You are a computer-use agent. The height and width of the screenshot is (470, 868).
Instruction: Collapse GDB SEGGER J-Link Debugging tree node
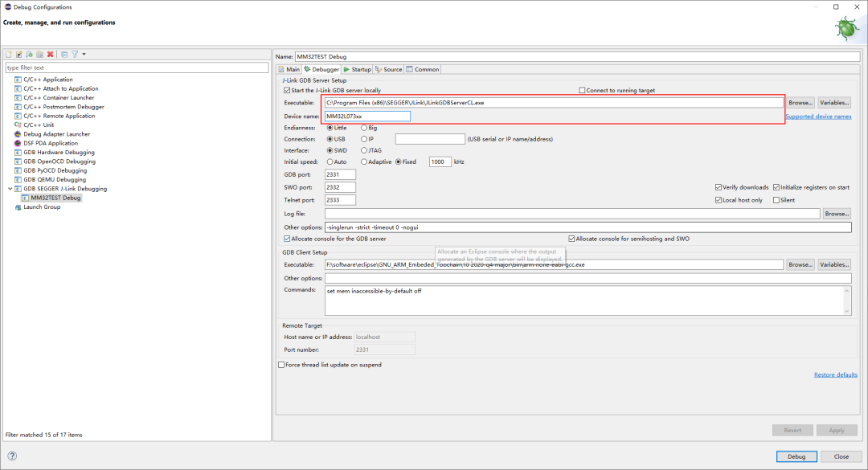click(10, 189)
